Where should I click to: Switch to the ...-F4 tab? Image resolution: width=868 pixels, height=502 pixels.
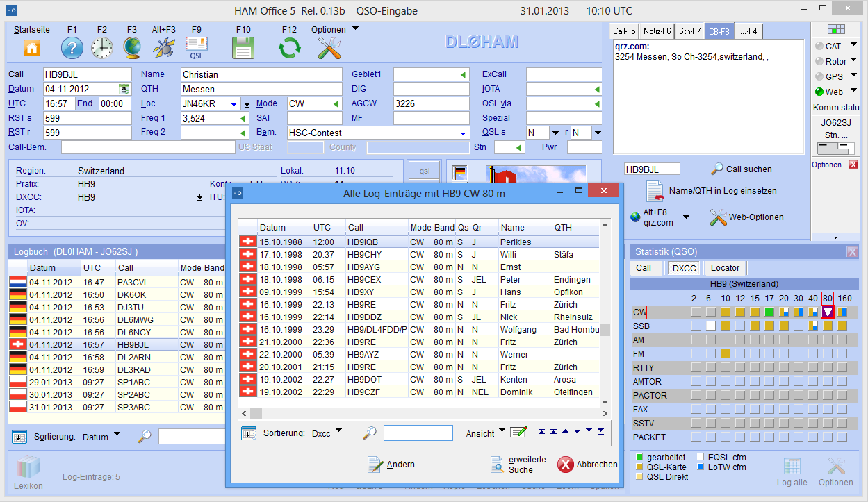pos(749,31)
